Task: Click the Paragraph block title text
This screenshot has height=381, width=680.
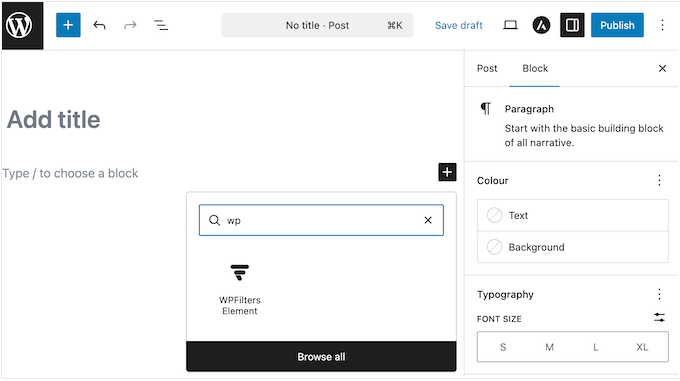Action: click(x=529, y=109)
